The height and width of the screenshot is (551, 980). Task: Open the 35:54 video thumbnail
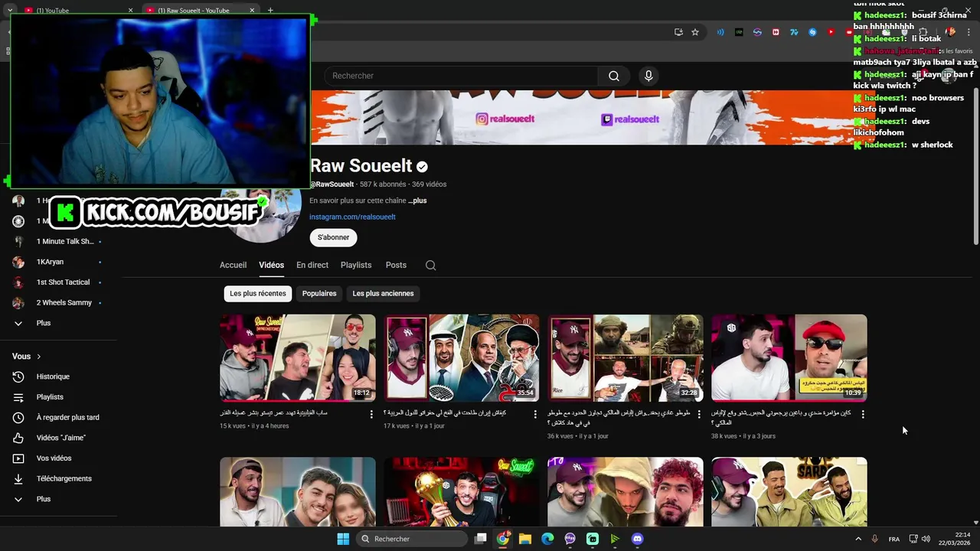461,358
